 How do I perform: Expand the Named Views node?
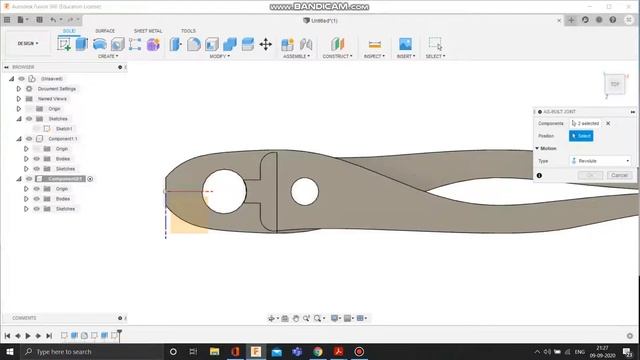click(19, 99)
